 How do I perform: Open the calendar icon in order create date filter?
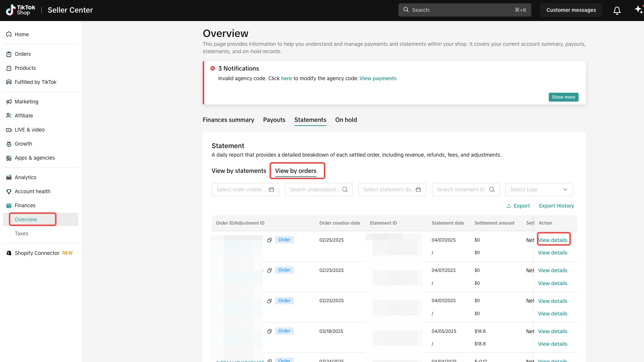pyautogui.click(x=271, y=189)
